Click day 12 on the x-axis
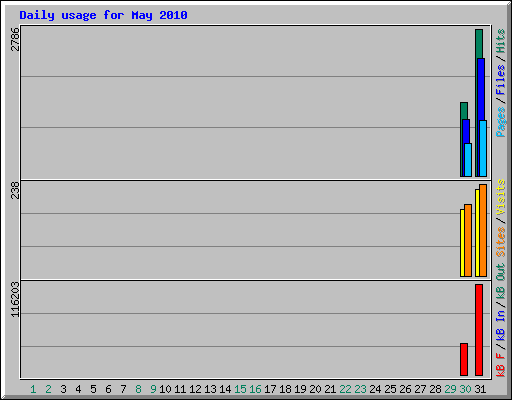The image size is (512, 400). [x=195, y=389]
